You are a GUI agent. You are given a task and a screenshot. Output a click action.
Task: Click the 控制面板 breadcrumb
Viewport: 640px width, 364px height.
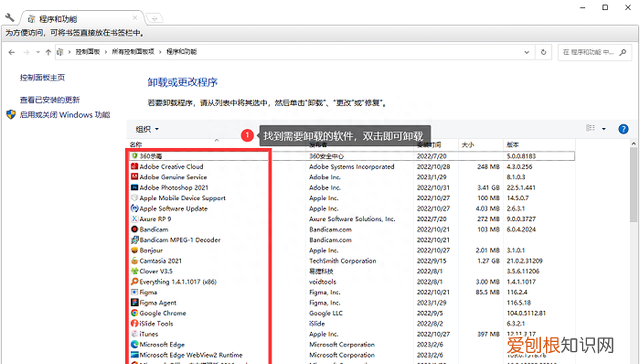88,52
